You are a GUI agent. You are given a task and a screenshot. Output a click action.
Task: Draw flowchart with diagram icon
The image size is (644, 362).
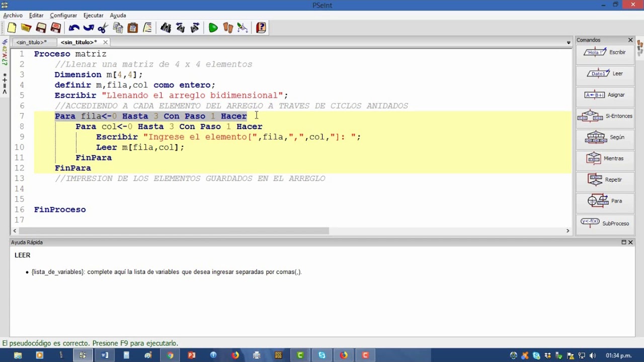click(x=243, y=28)
